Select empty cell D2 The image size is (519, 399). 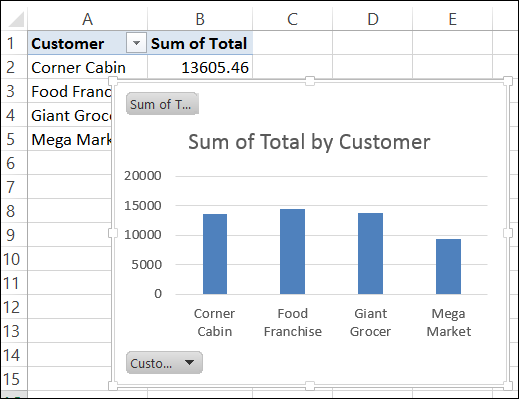coord(372,67)
